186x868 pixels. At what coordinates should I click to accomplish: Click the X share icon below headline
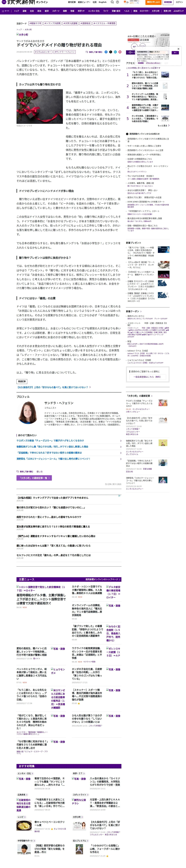coord(110,52)
